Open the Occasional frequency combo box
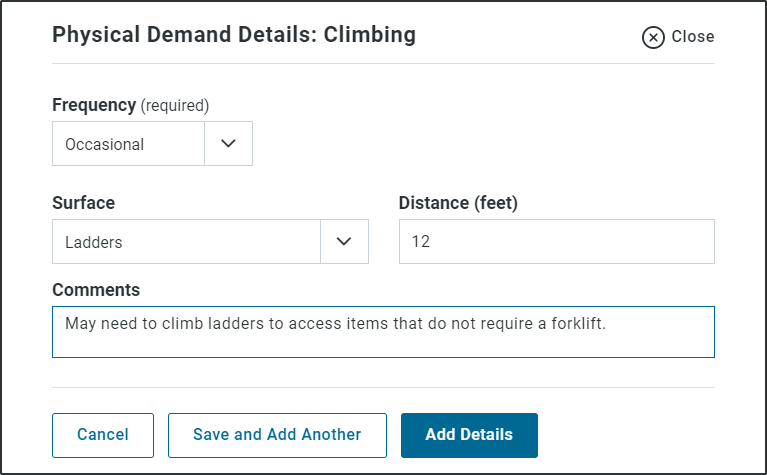 152,143
